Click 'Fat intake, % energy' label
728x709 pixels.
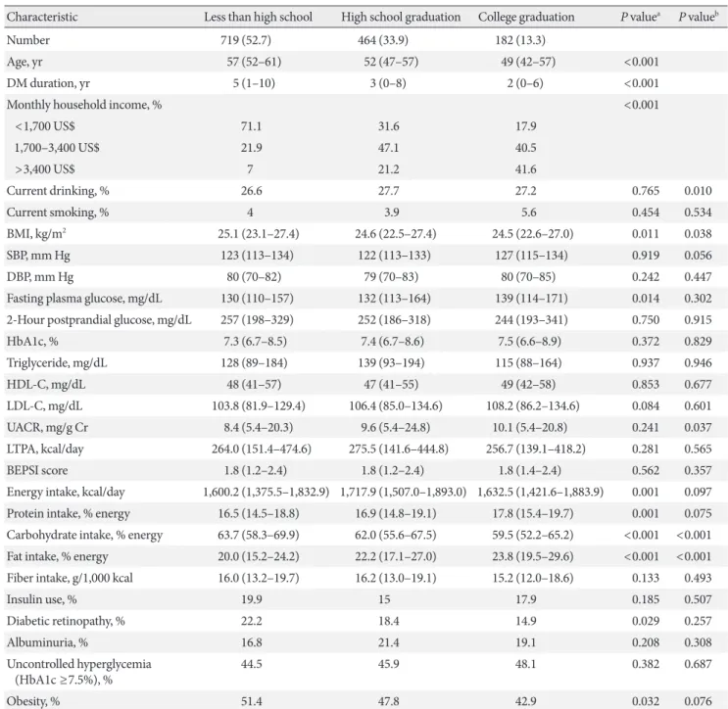(57, 557)
